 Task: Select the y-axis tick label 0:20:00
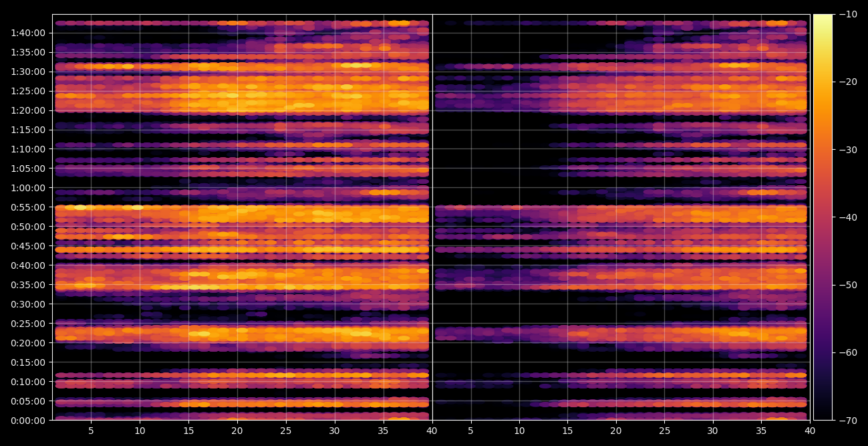(x=28, y=343)
